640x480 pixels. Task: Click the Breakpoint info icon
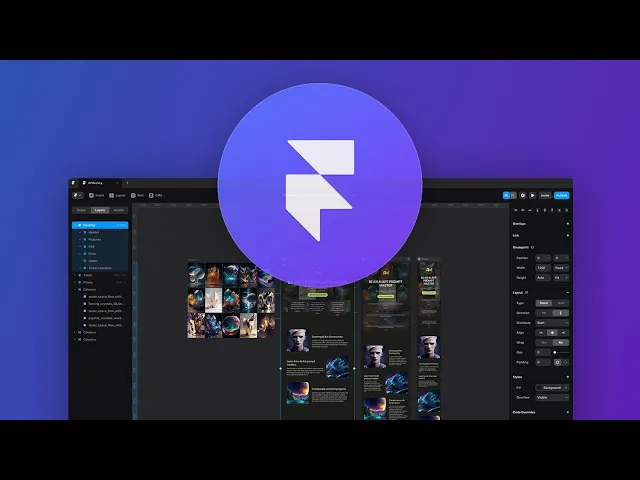532,247
